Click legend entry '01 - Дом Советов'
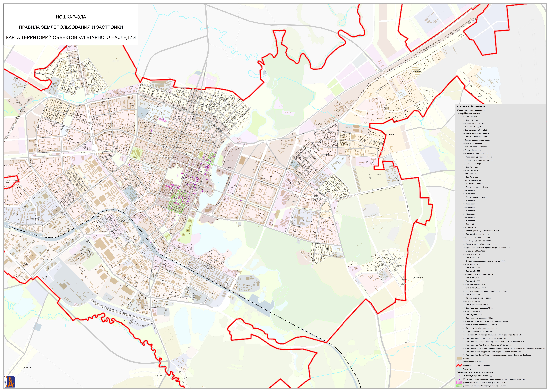The image size is (550, 392). tap(470, 117)
